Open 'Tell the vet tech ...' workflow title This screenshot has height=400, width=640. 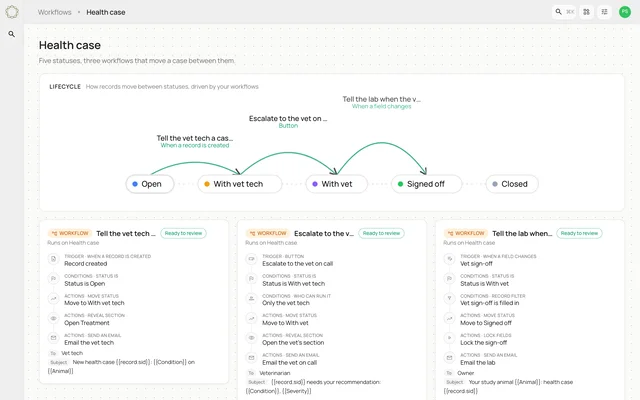pos(126,233)
